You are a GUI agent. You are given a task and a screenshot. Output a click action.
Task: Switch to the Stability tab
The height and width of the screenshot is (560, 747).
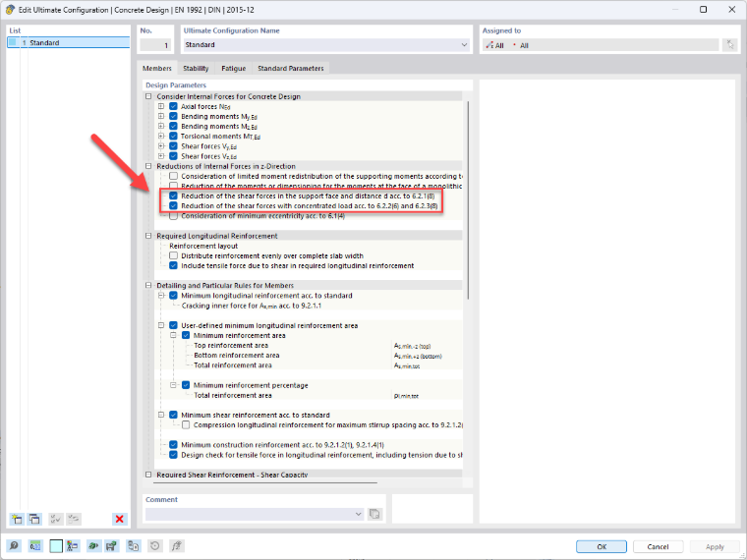pyautogui.click(x=196, y=68)
